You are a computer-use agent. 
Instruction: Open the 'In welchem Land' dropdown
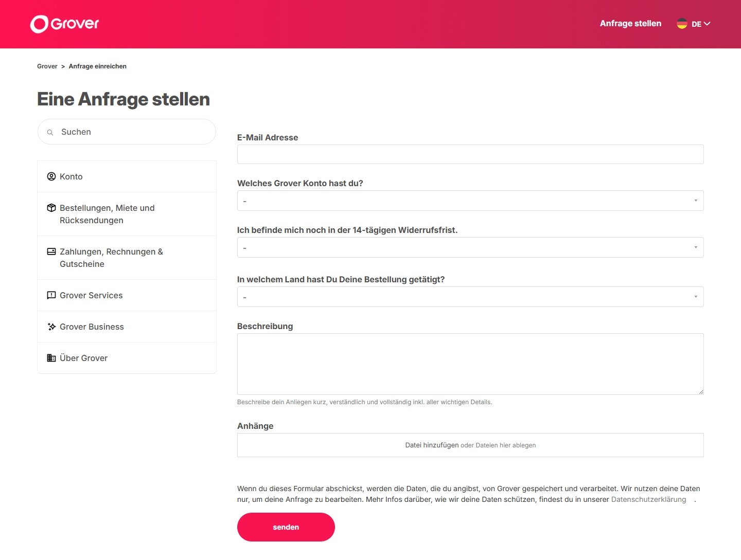(x=470, y=297)
